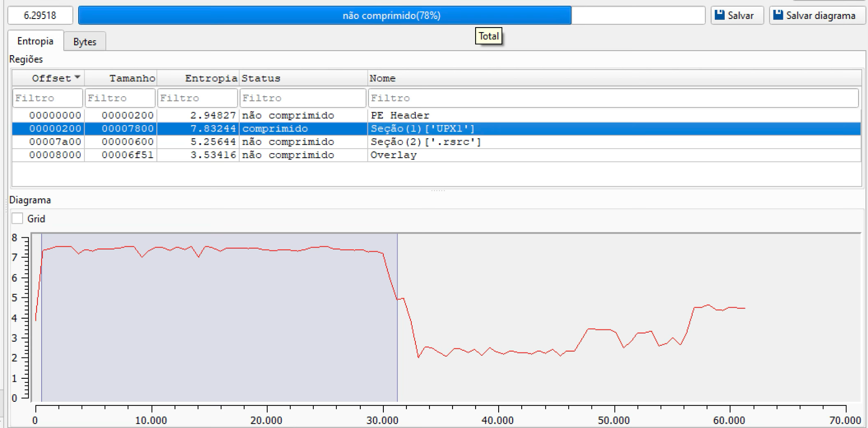Click the splitter handle above Diagrama
This screenshot has height=428, width=868.
click(x=438, y=191)
